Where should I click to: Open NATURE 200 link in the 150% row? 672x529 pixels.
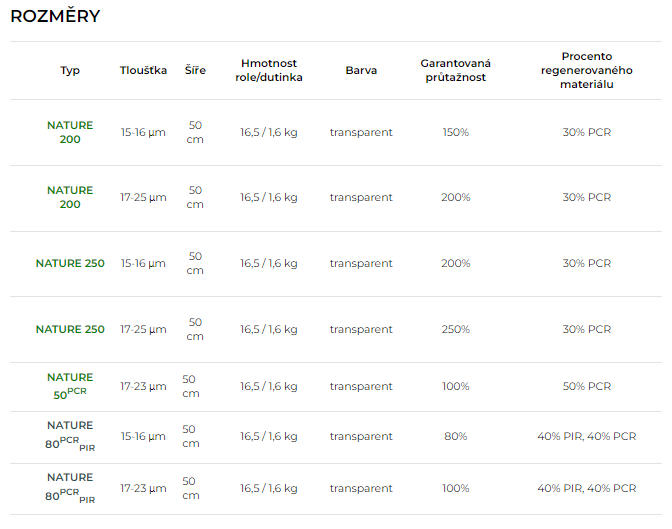pos(70,133)
